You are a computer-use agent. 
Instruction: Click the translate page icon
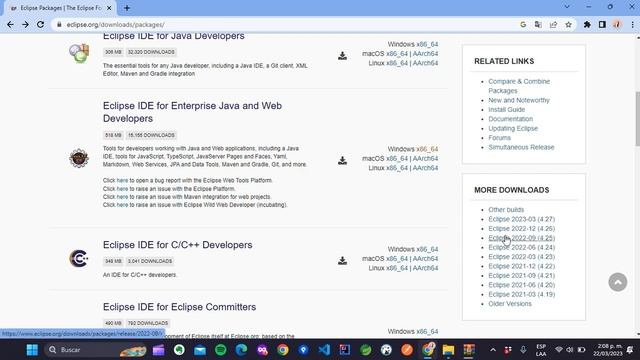point(538,24)
